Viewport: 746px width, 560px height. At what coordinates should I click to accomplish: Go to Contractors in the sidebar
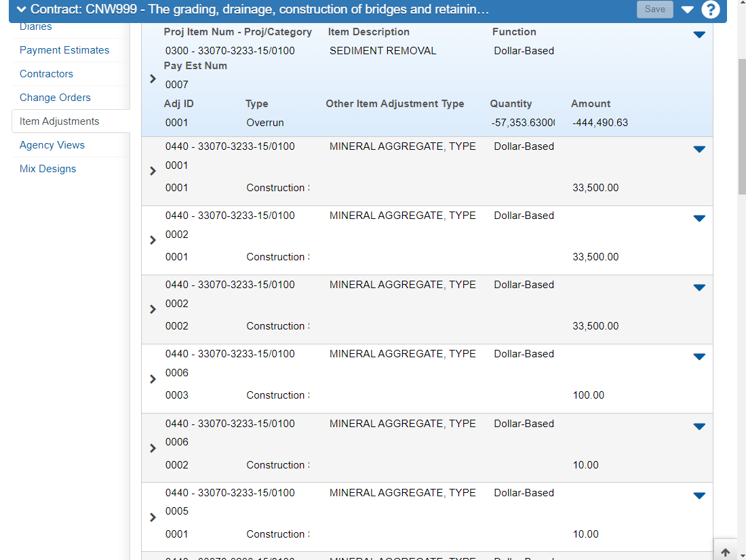(x=46, y=74)
